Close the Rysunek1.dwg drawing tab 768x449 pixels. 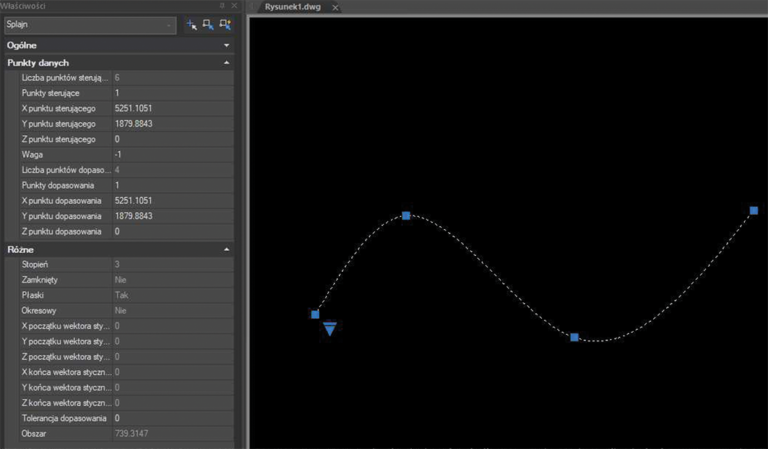coord(335,7)
